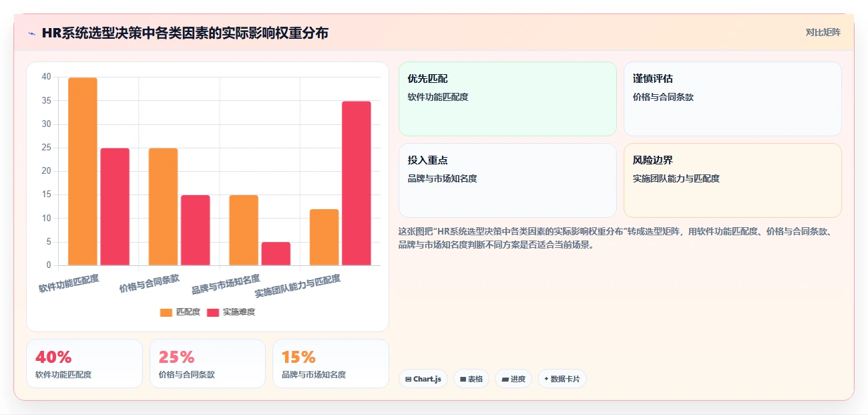Click the 软件功能匹配度 x-axis label
Viewport: 868px width, 415px height.
69,283
